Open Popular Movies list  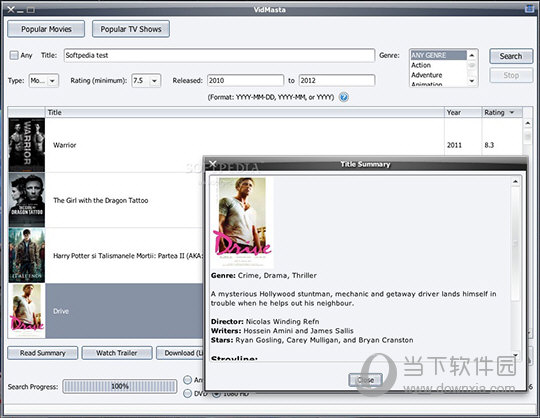46,29
